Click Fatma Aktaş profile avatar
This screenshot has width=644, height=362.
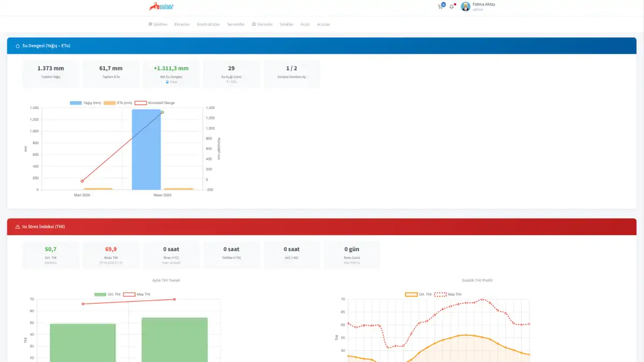point(465,6)
